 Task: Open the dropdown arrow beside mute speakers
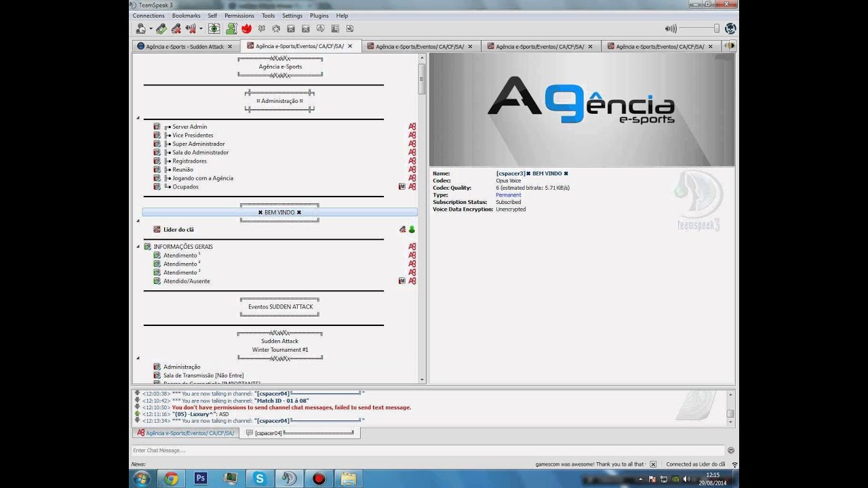coord(201,29)
